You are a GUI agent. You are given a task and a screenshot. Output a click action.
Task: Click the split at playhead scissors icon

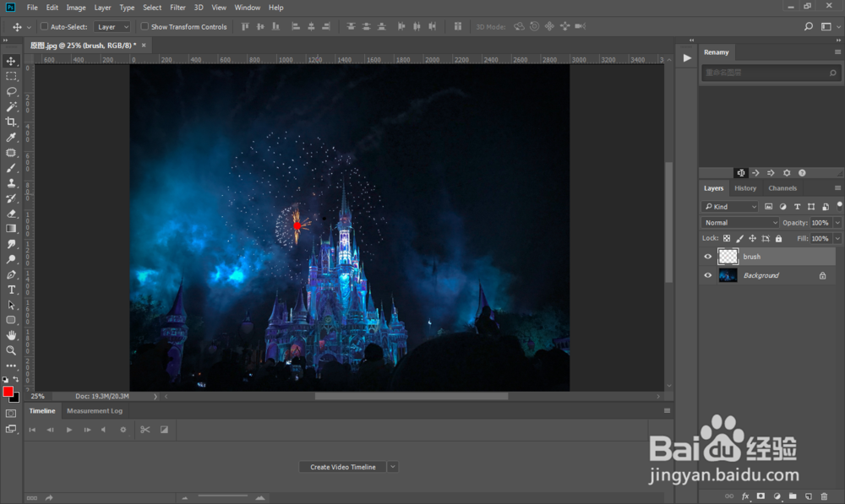tap(145, 430)
